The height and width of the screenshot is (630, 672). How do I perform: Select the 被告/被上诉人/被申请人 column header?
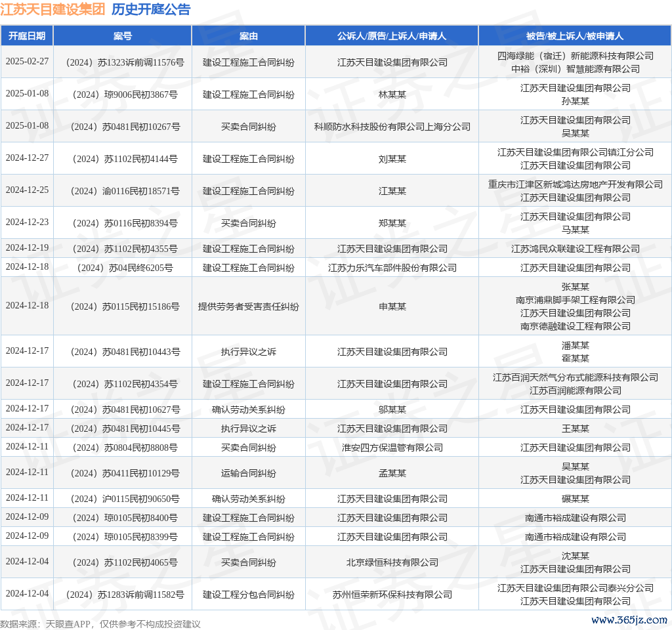click(x=575, y=36)
